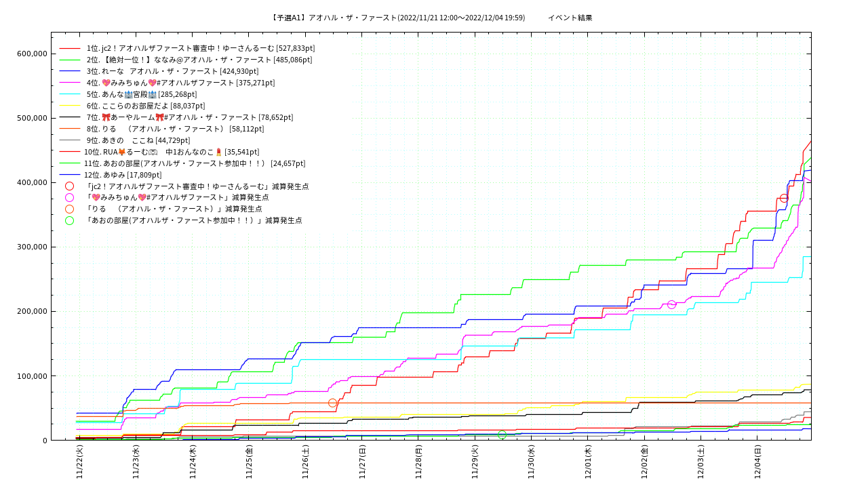
Task: Click the green 減算発生点 circle on the green line near 11/29
Action: pyautogui.click(x=502, y=434)
